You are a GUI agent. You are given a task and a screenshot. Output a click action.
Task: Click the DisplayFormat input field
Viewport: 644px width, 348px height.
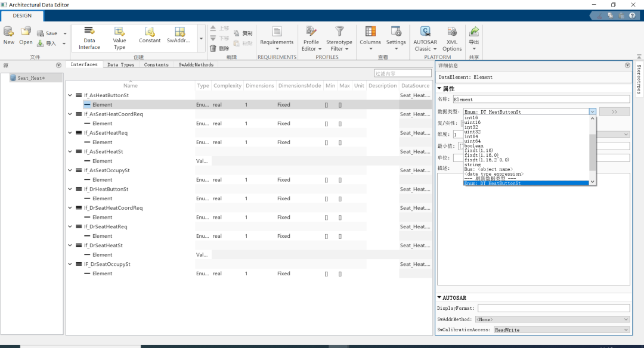tap(553, 308)
